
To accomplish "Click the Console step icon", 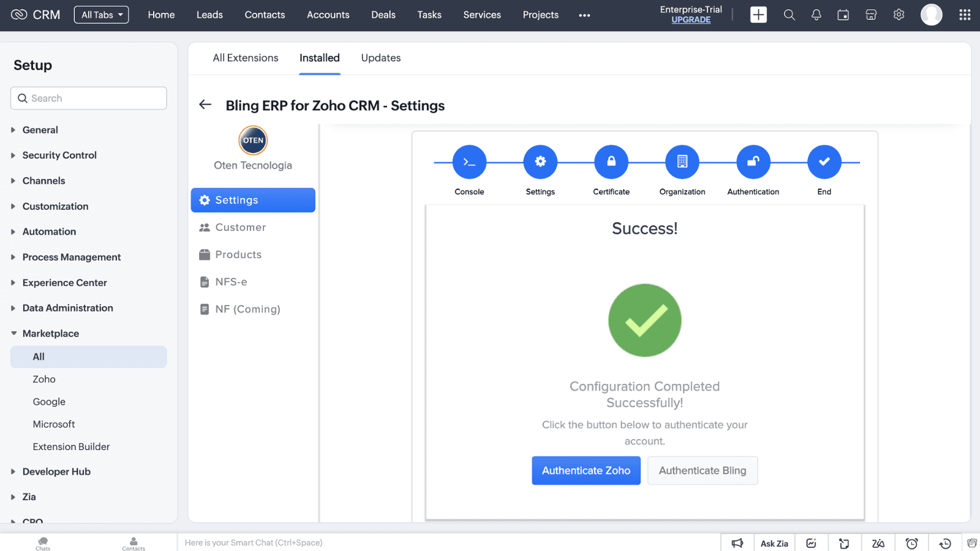I will pyautogui.click(x=469, y=162).
